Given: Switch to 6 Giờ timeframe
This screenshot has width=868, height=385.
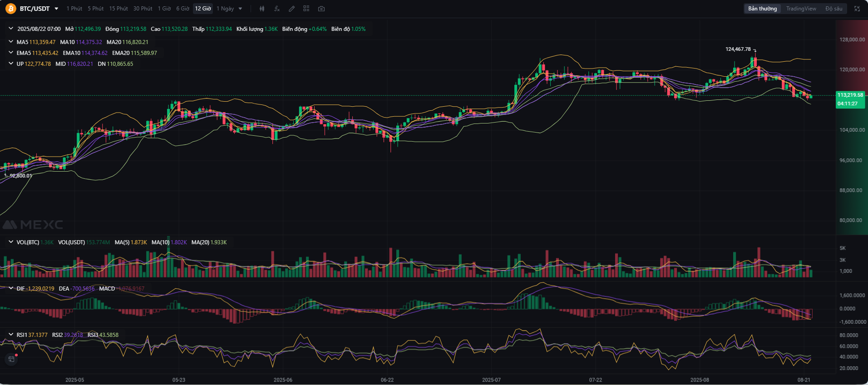Looking at the screenshot, I should click(x=182, y=9).
